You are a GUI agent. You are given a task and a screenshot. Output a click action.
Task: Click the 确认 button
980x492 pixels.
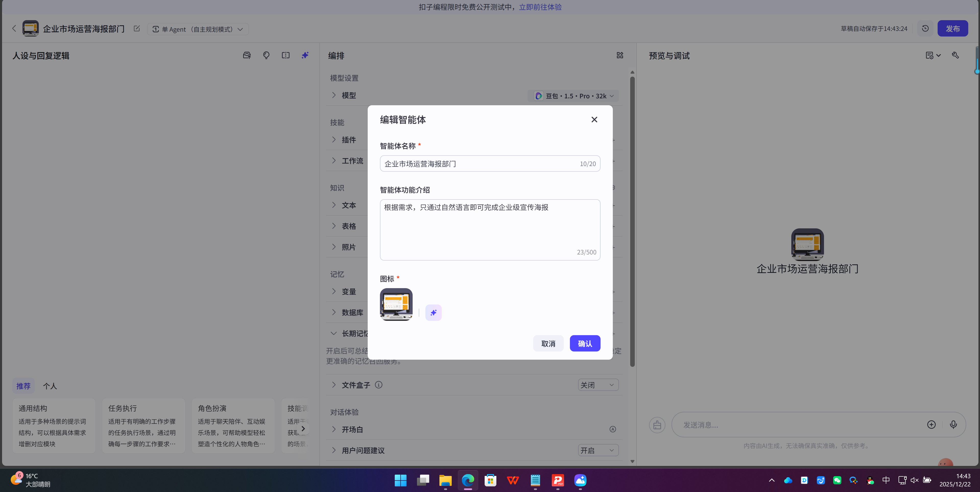pos(585,343)
